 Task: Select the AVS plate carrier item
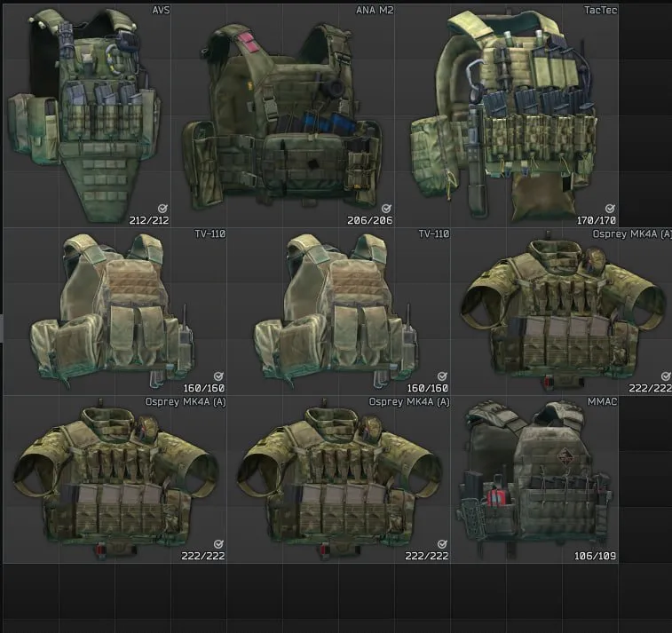tap(87, 115)
